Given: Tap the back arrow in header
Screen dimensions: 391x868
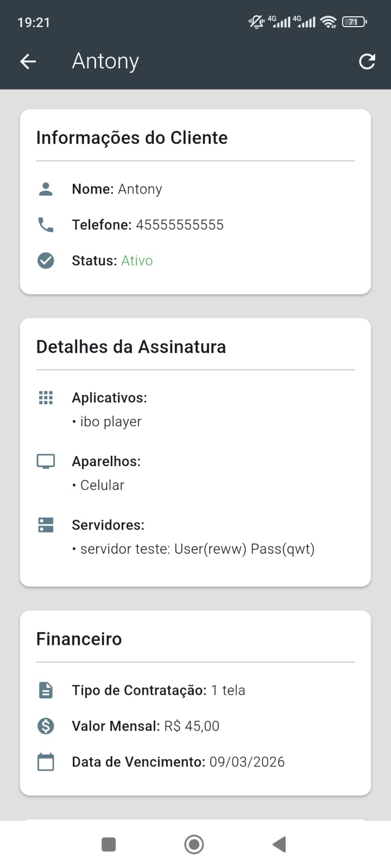Looking at the screenshot, I should [28, 61].
